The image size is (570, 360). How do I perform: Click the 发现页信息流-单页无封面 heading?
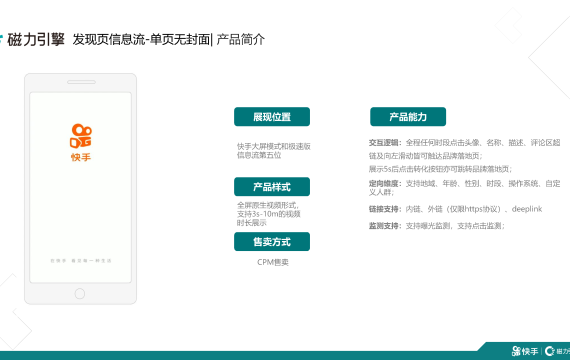click(141, 39)
